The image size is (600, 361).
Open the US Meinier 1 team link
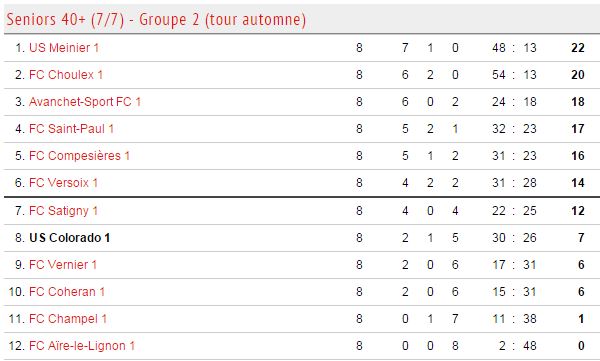[64, 48]
